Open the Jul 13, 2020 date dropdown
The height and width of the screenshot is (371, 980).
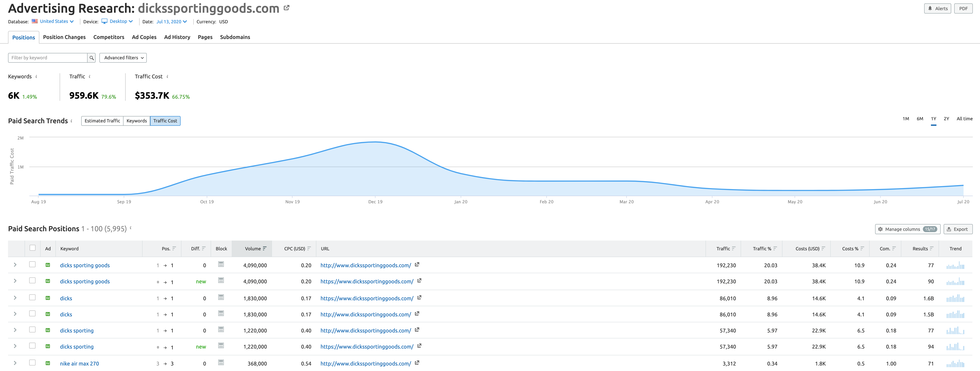coord(172,22)
